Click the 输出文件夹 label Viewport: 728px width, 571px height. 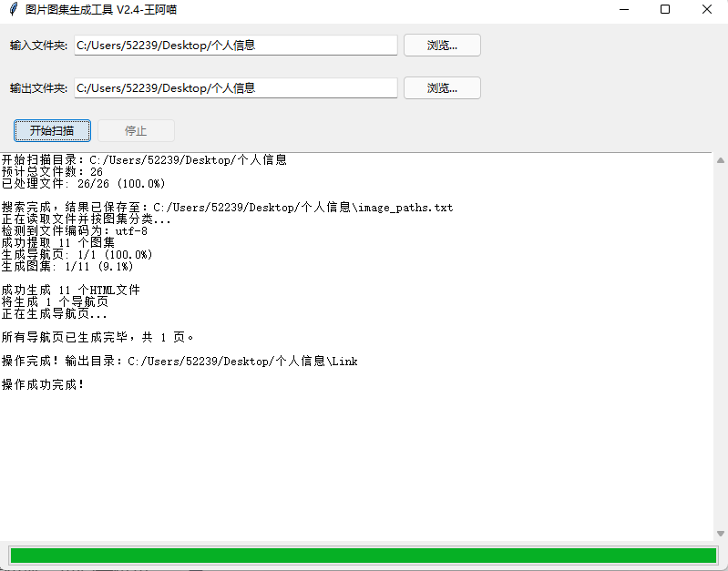click(x=38, y=88)
